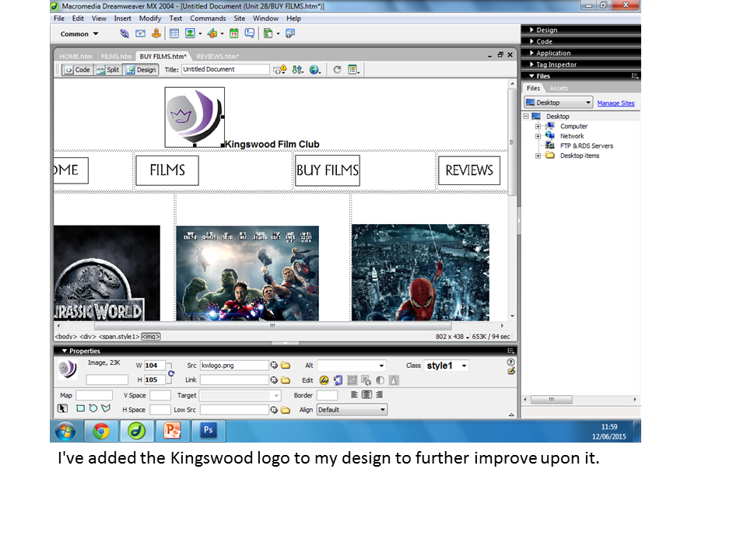Open the Desktop site dropdown in Files
747x560 pixels.
click(x=559, y=103)
